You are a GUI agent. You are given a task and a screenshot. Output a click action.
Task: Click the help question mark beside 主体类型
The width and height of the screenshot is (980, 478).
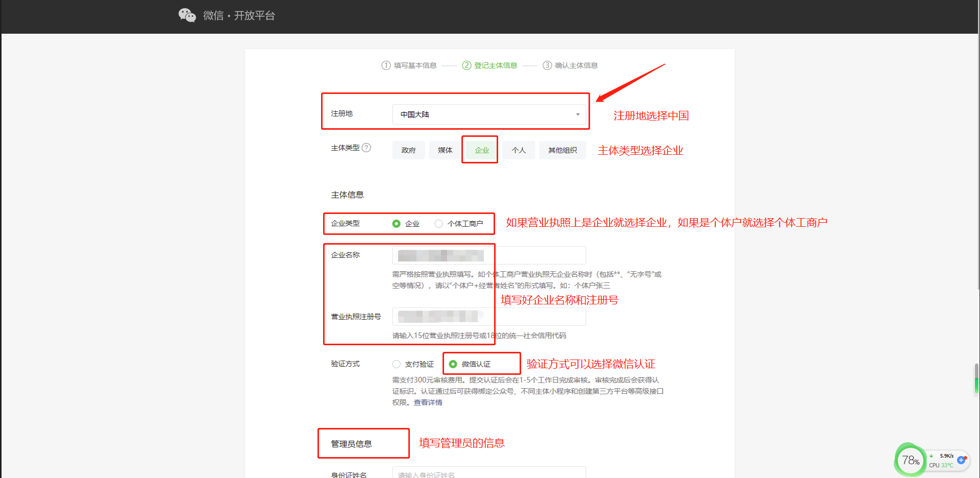(366, 148)
